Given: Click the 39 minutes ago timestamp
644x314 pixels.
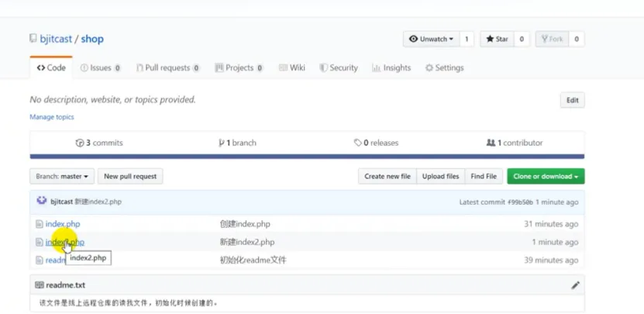Looking at the screenshot, I should pyautogui.click(x=551, y=261).
